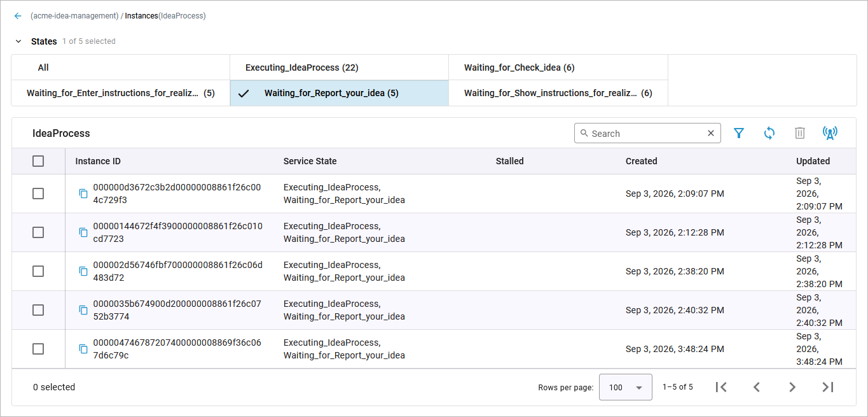This screenshot has width=868, height=417.
Task: Jump to the last page button
Action: [828, 387]
